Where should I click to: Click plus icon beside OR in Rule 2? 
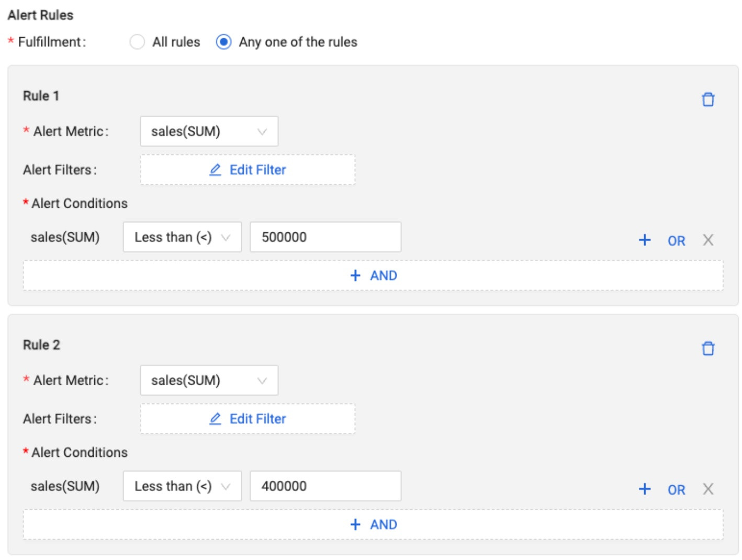(645, 489)
